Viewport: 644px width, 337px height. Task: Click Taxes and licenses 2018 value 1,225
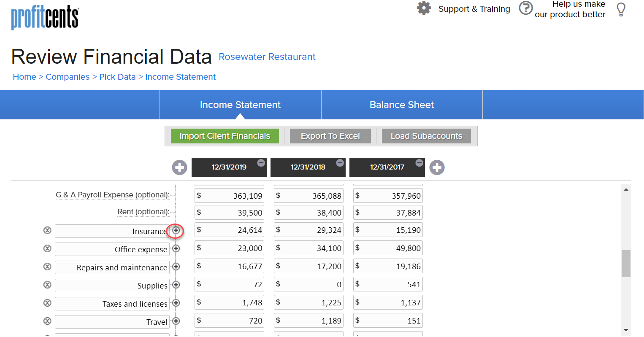pyautogui.click(x=308, y=302)
